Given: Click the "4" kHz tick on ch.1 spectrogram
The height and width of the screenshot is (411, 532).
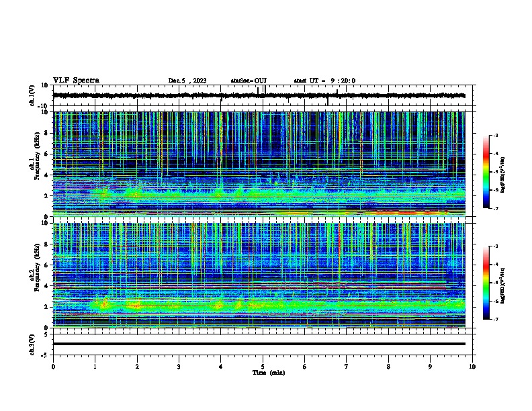Looking at the screenshot, I should coord(46,175).
